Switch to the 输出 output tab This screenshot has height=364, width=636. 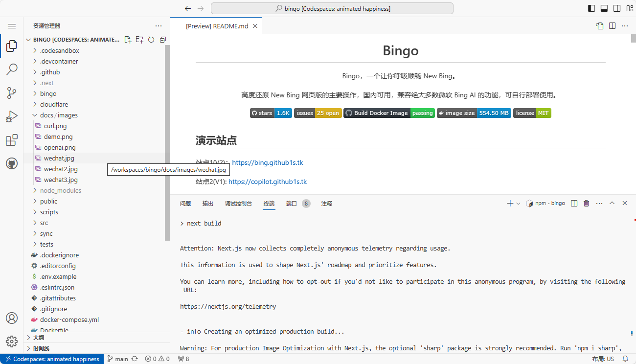208,204
